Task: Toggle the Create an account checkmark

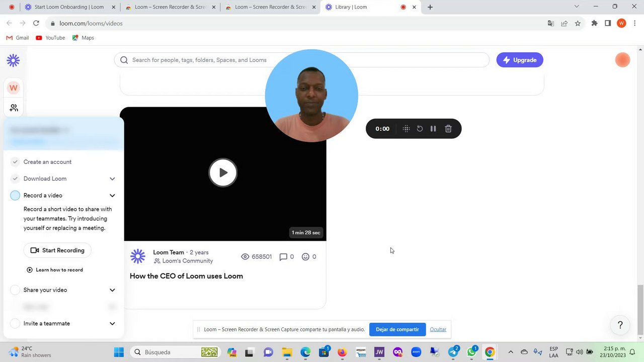Action: [15, 162]
